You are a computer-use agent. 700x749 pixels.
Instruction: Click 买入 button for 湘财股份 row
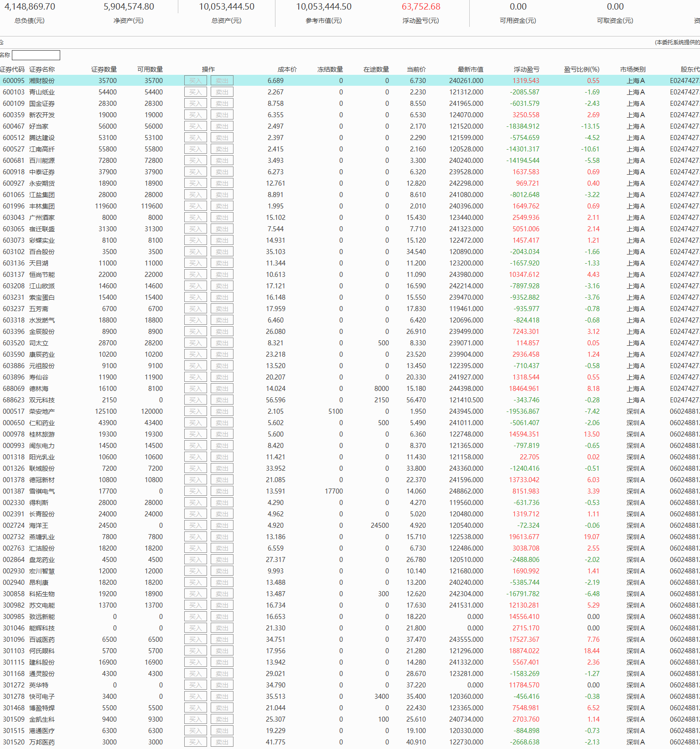point(195,81)
